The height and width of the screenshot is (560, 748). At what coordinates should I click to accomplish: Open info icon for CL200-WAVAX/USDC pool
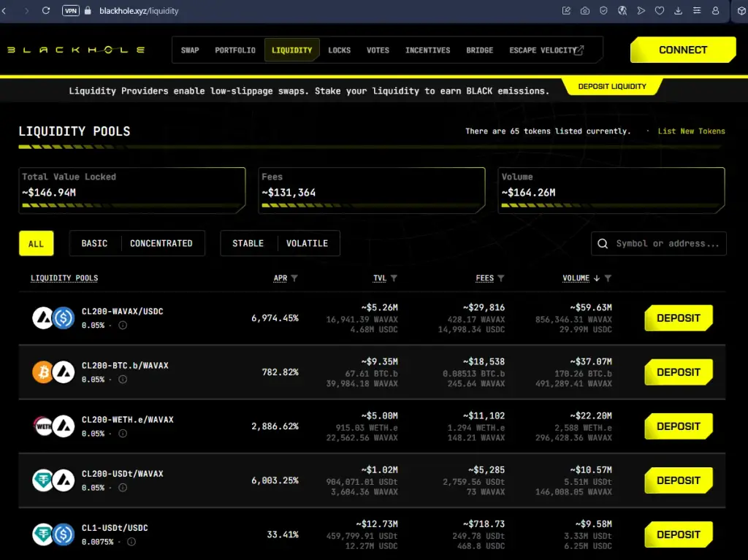123,326
